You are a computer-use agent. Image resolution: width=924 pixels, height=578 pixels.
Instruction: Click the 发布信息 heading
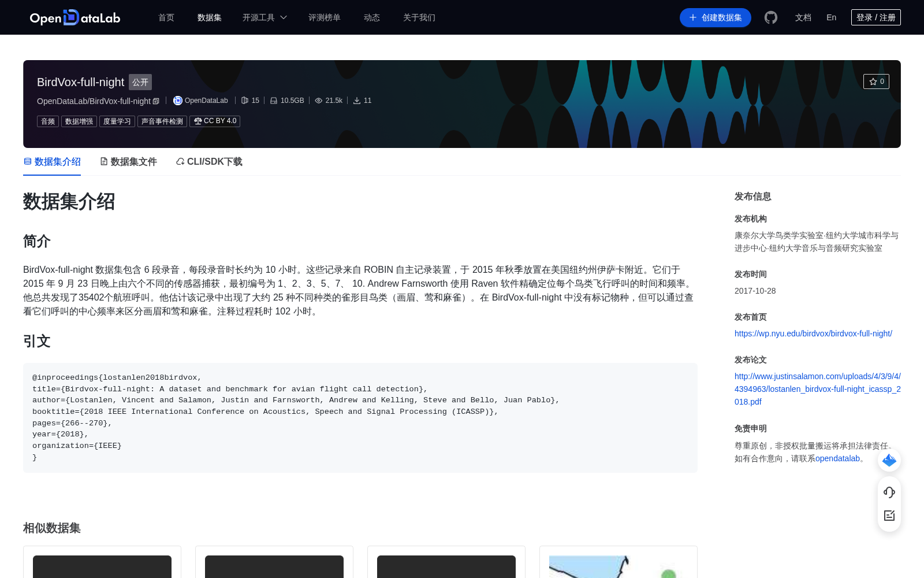(753, 197)
